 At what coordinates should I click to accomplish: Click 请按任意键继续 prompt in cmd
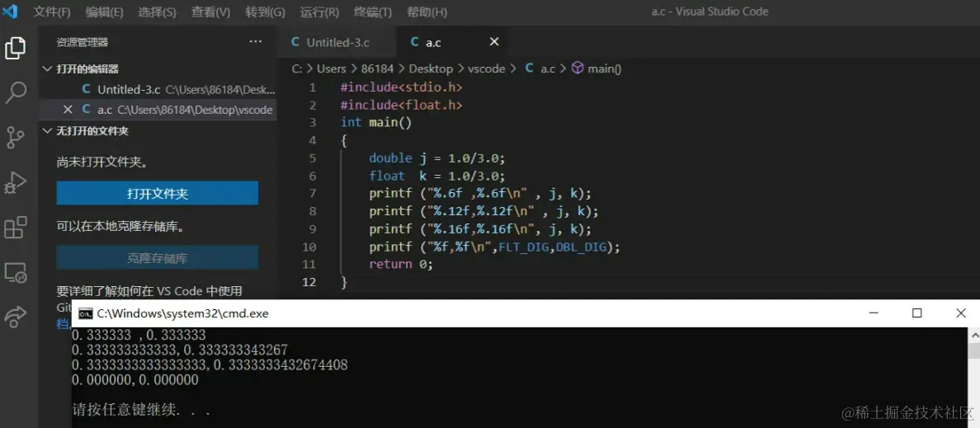click(x=140, y=411)
